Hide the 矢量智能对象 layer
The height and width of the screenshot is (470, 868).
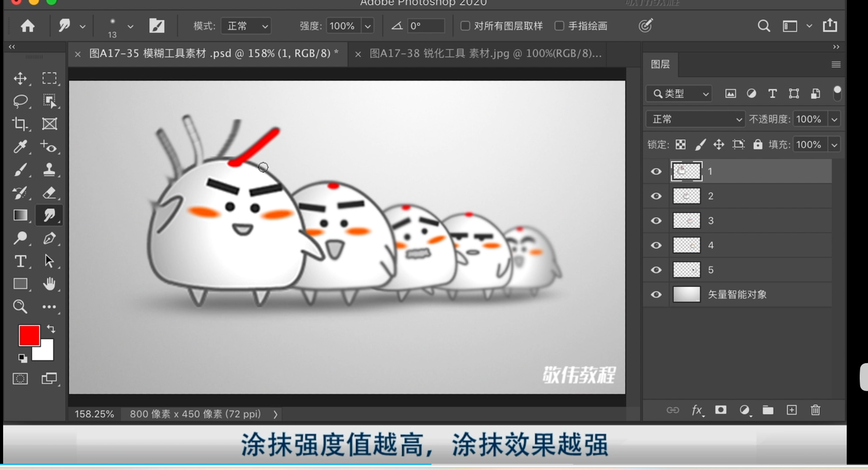pyautogui.click(x=656, y=294)
